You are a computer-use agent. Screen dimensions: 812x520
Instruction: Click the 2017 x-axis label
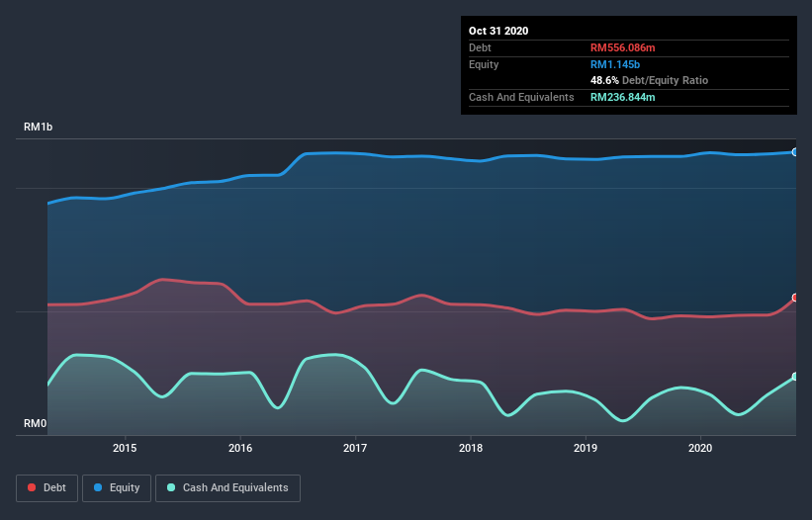point(355,448)
